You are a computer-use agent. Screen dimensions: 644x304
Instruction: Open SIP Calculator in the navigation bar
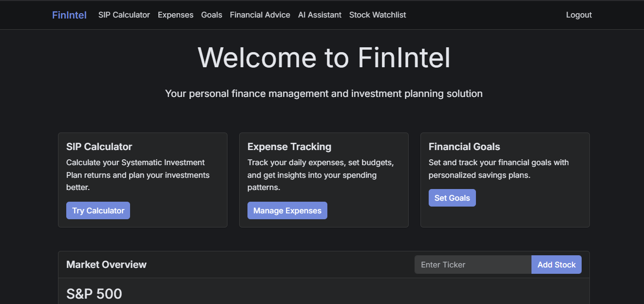[124, 15]
